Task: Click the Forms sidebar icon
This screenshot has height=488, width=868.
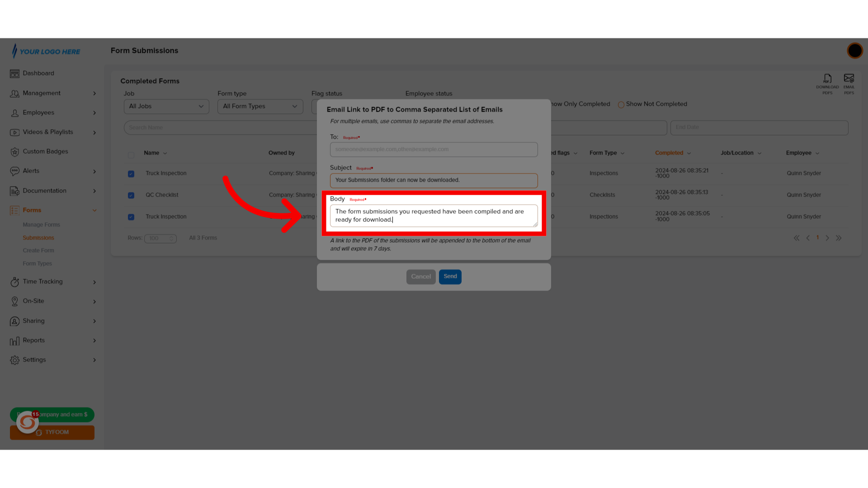Action: tap(15, 210)
